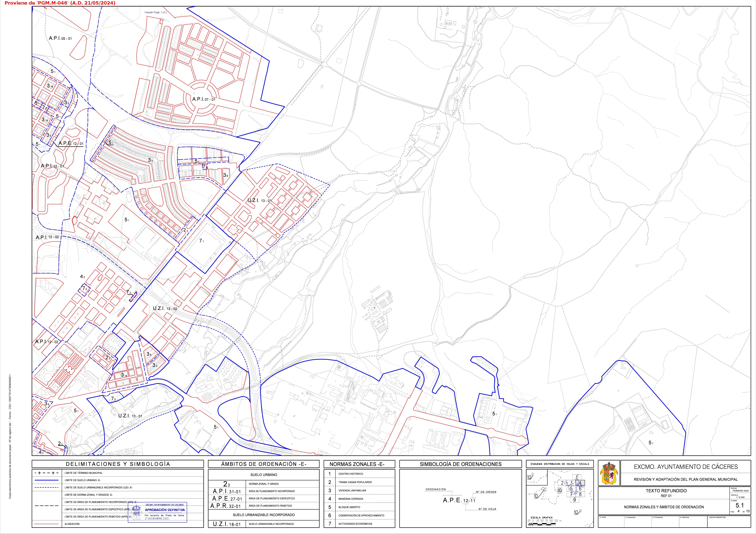Click the Término Municipal dash-cross line symbol
Image resolution: width=756 pixels, height=534 pixels.
click(x=46, y=473)
